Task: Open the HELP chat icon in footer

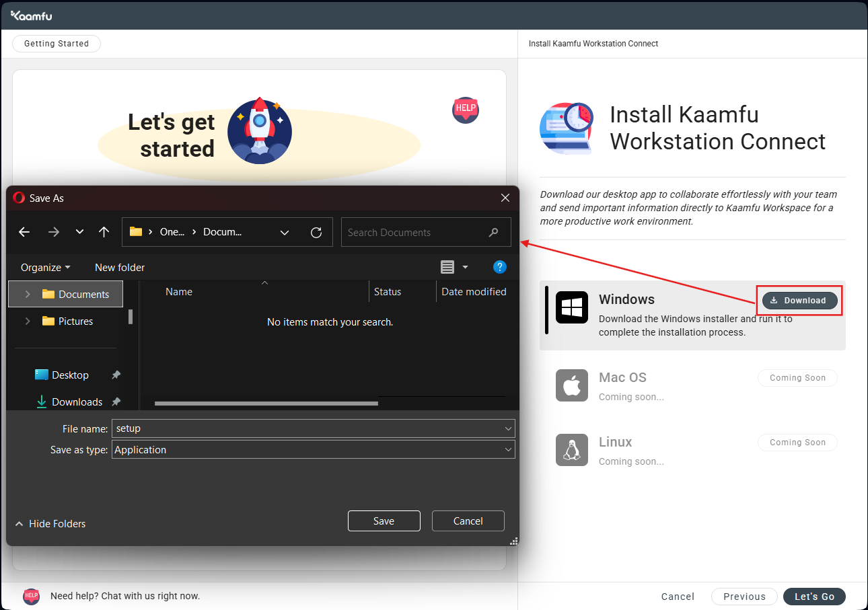Action: [31, 596]
